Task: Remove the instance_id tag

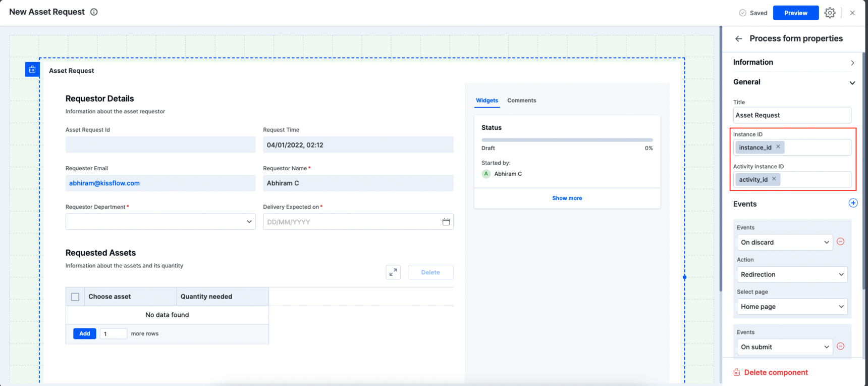Action: point(778,147)
